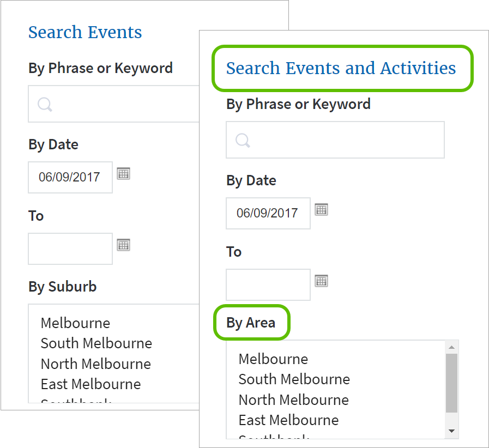Choose North Melbourne in the By Suburb list
The height and width of the screenshot is (448, 489).
pyautogui.click(x=95, y=364)
